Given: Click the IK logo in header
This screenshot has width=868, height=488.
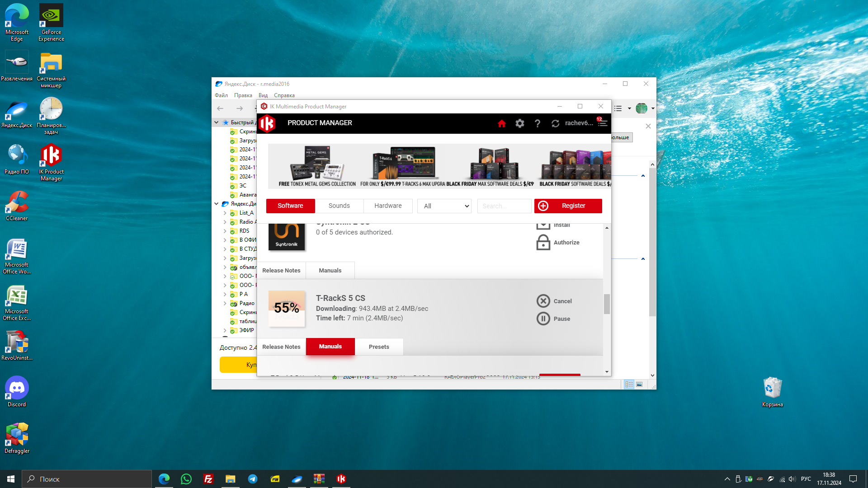Looking at the screenshot, I should click(267, 123).
